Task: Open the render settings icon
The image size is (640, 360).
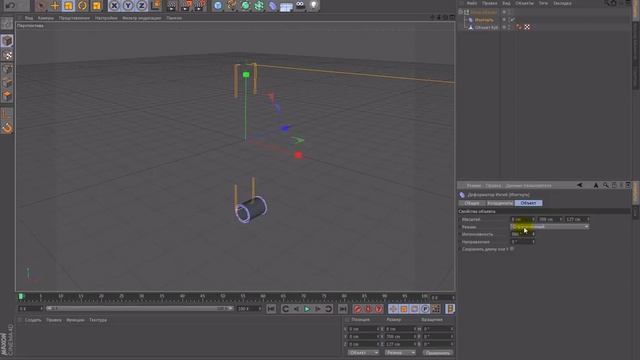Action: pos(200,5)
